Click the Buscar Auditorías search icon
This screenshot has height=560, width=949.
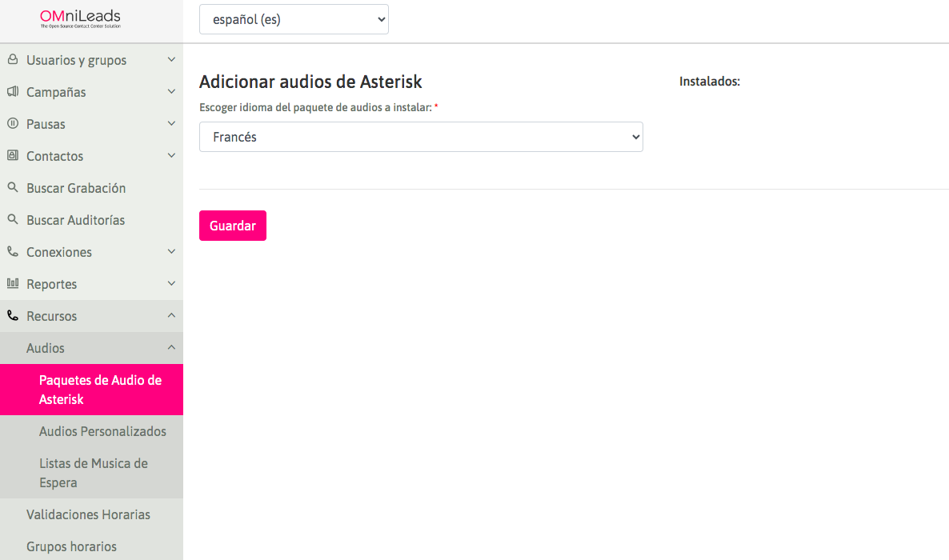click(12, 220)
